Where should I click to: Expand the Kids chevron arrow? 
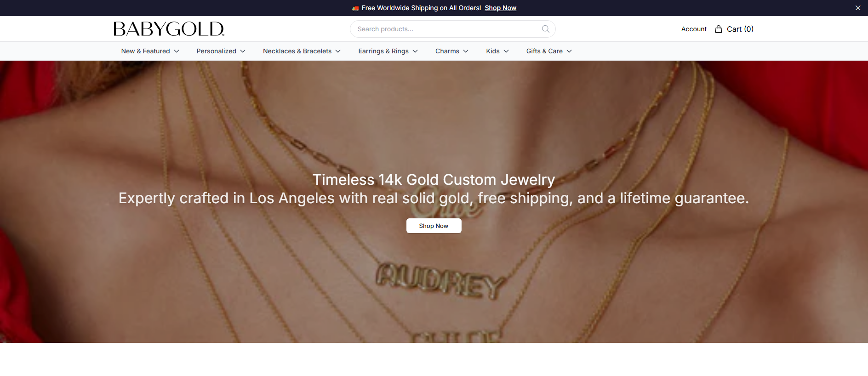(x=506, y=51)
